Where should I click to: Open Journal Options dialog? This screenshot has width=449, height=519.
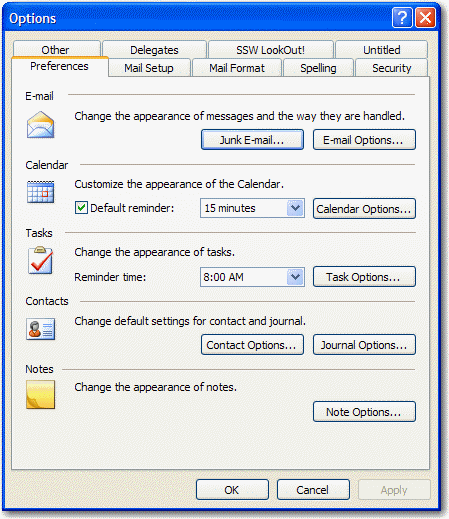coord(364,345)
